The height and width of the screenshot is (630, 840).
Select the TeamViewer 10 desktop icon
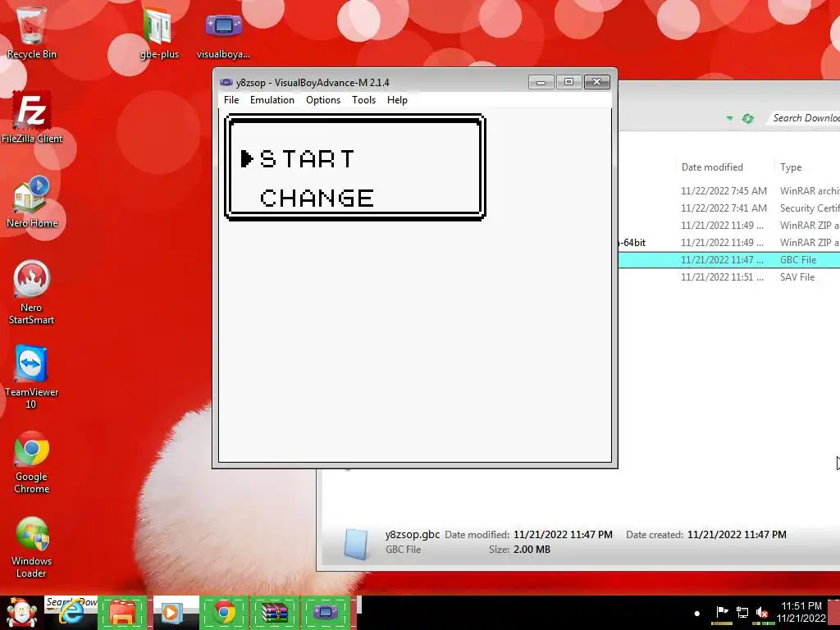point(32,377)
